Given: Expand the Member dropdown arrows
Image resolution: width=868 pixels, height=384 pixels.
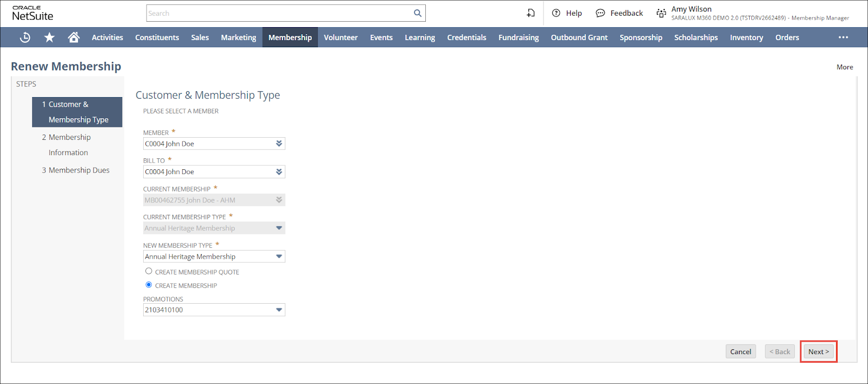Looking at the screenshot, I should coord(279,144).
